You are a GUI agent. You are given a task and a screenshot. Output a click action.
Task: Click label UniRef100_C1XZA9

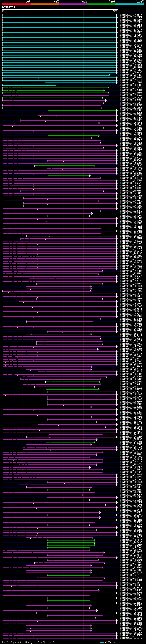point(131,95)
